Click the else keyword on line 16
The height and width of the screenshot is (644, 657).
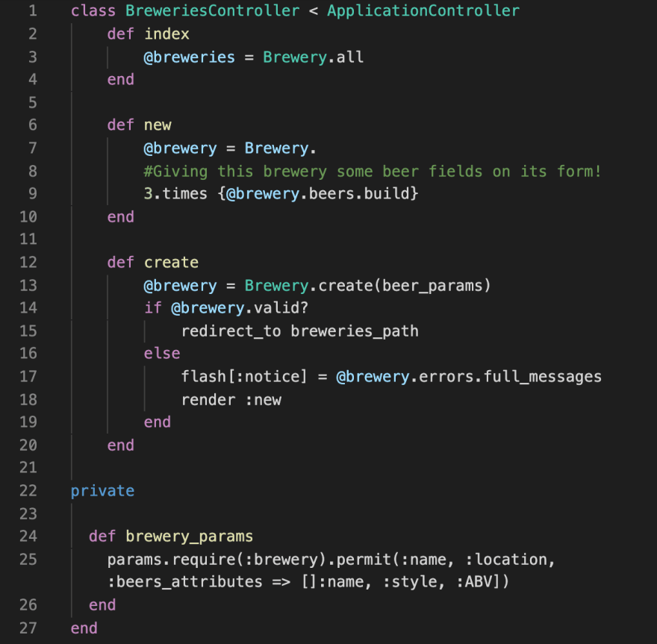click(x=162, y=354)
